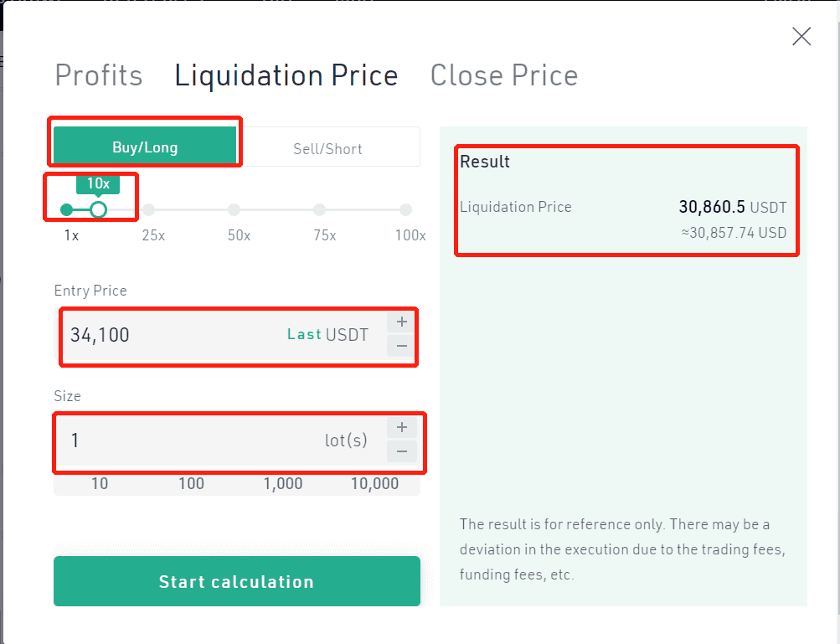Set leverage slider to 100x point
This screenshot has height=644, width=840.
tap(405, 209)
